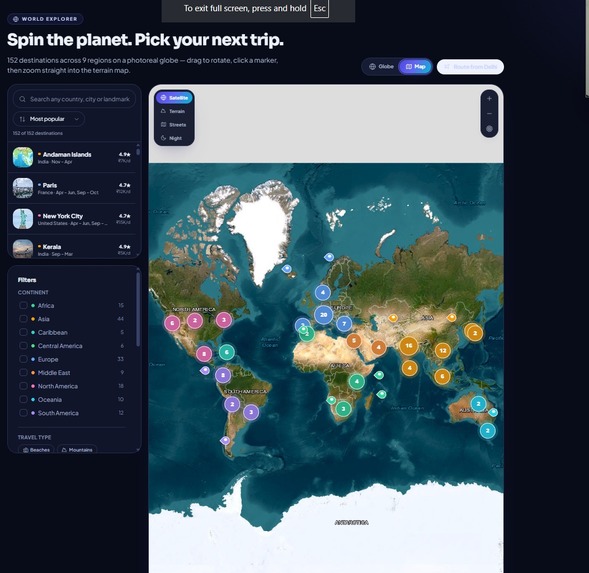
Task: Select the Terrain map style
Action: 173,111
